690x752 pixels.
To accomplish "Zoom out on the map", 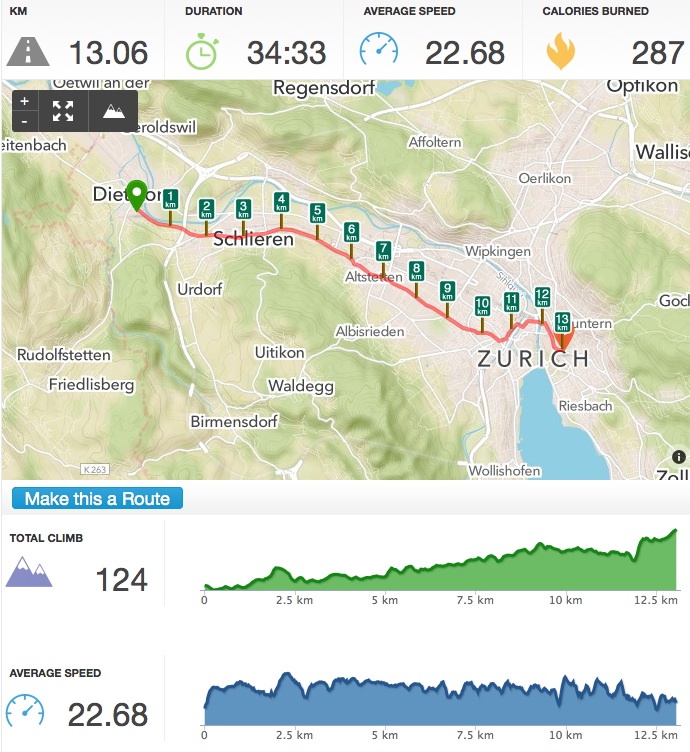I will pyautogui.click(x=24, y=120).
